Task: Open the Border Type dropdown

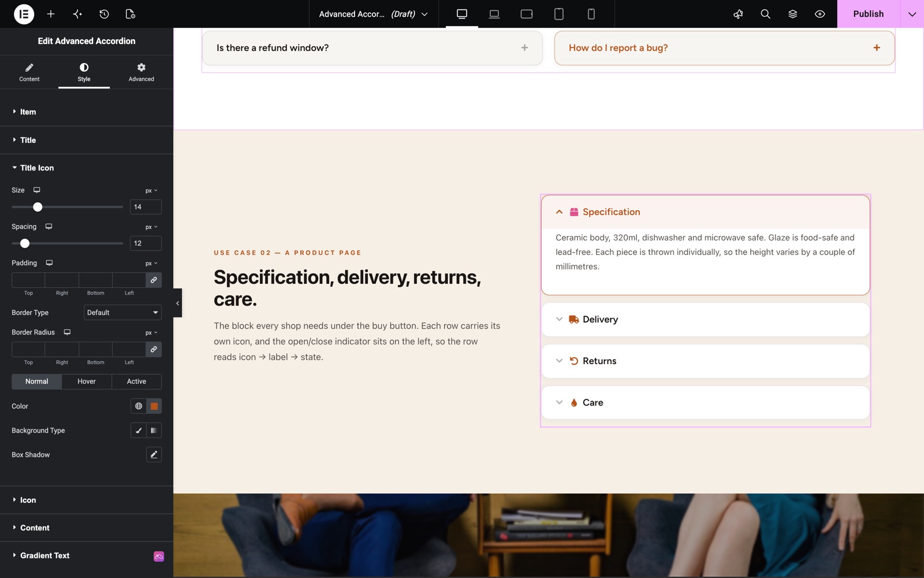Action: point(122,313)
